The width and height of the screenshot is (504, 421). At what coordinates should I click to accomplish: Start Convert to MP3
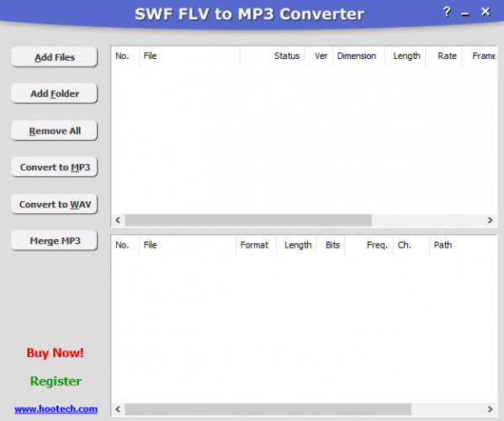point(55,167)
